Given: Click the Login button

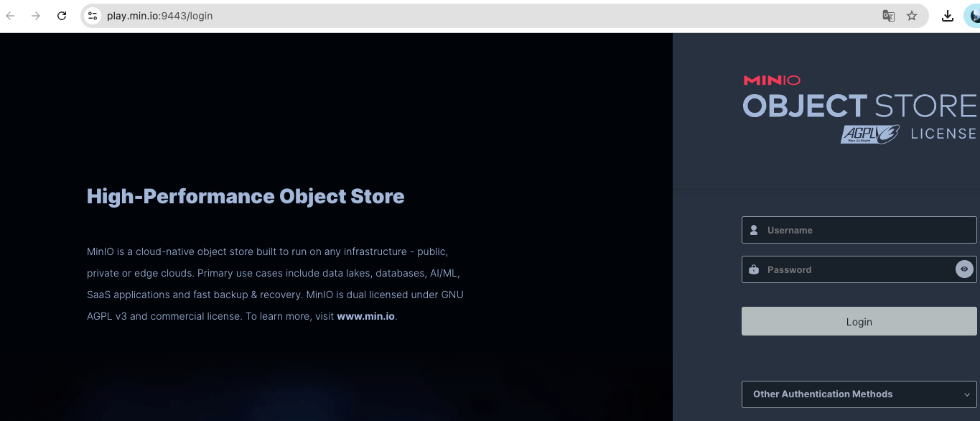Looking at the screenshot, I should click(x=859, y=322).
